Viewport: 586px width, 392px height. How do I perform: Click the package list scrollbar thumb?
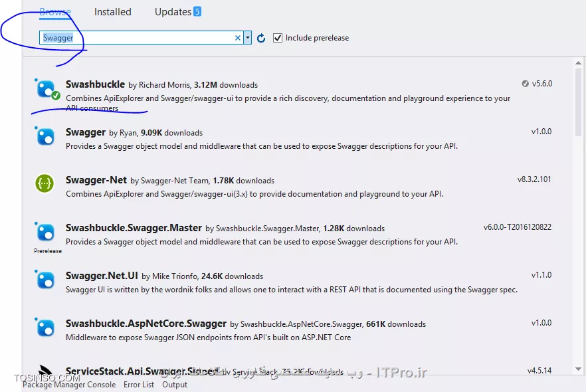[578, 102]
